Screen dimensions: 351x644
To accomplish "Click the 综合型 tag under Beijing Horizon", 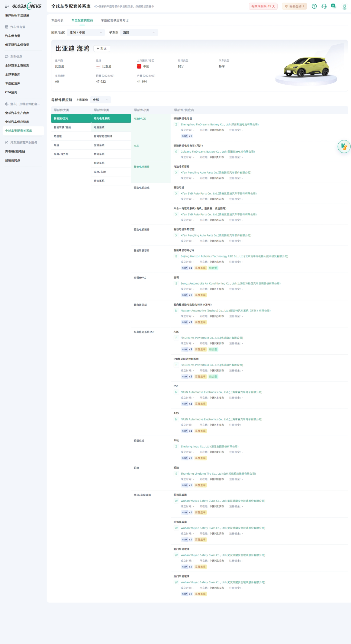I will tap(213, 268).
